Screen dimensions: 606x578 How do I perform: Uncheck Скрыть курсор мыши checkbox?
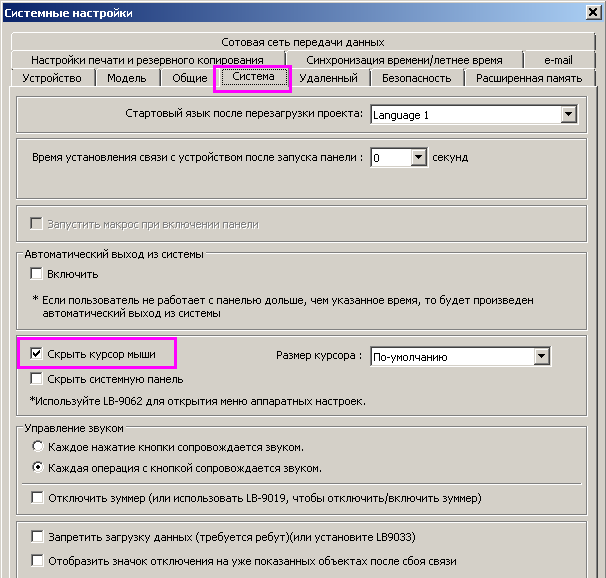tap(36, 353)
